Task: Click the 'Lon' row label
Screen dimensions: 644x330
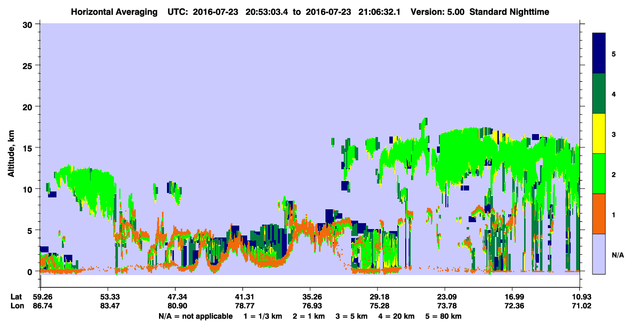Action: coord(16,306)
